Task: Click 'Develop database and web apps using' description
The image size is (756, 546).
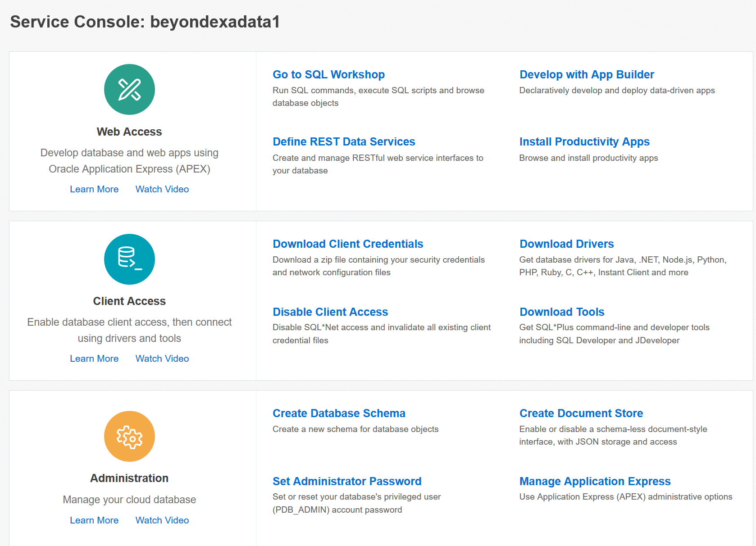Action: click(129, 161)
